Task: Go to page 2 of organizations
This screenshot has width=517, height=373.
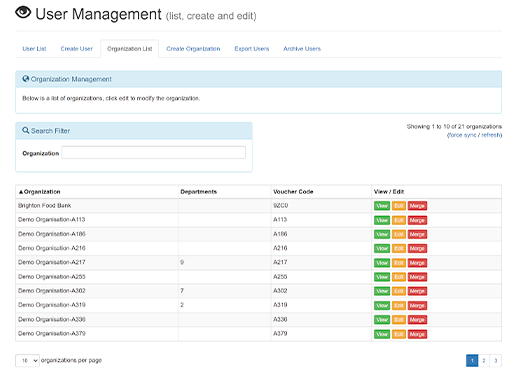Action: click(484, 361)
